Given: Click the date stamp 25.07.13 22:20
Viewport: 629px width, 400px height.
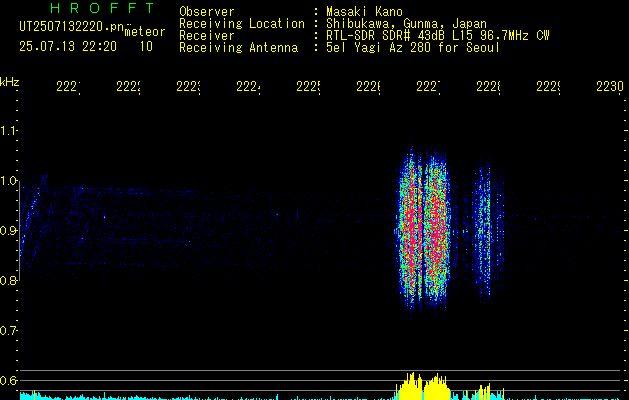Looking at the screenshot, I should tap(68, 47).
